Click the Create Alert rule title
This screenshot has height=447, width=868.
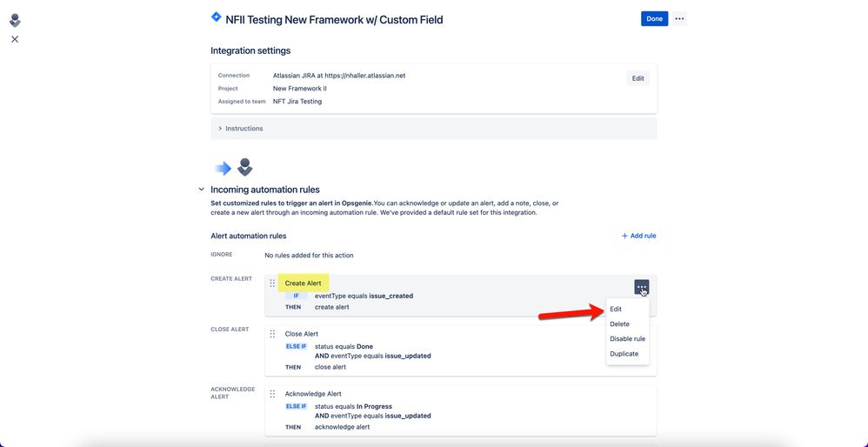point(303,284)
